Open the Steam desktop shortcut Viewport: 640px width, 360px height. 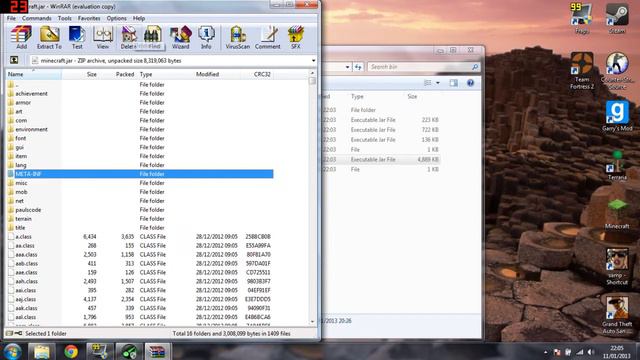(x=617, y=19)
